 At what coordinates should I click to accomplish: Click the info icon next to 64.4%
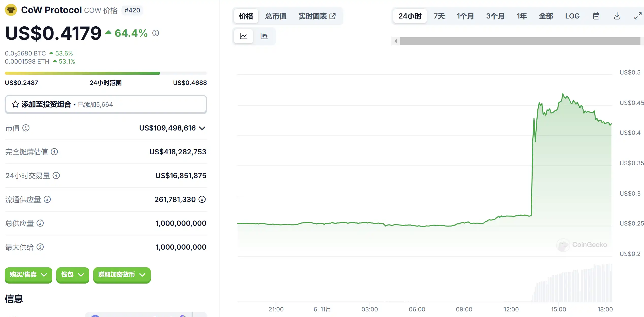[156, 33]
